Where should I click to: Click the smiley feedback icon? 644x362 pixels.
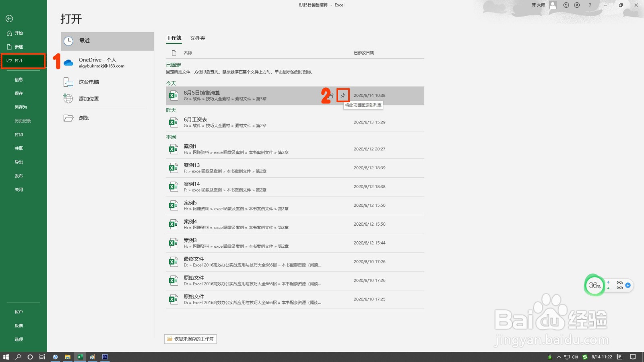tap(566, 5)
